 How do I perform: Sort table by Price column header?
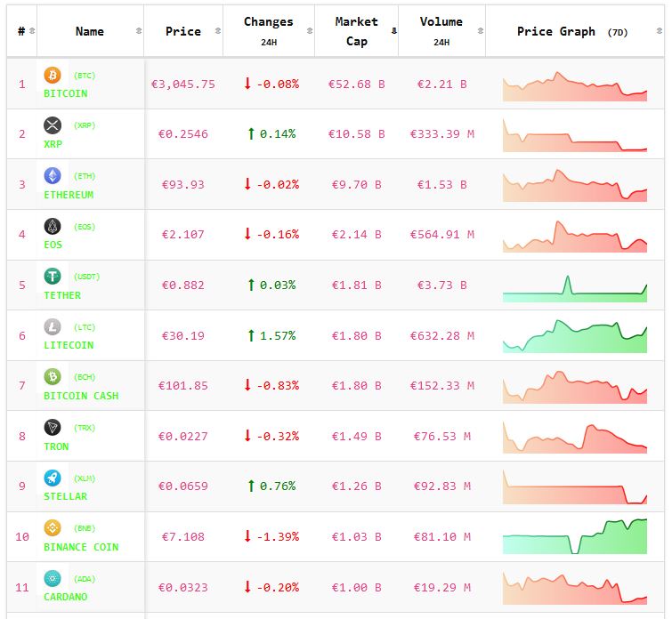click(x=183, y=31)
